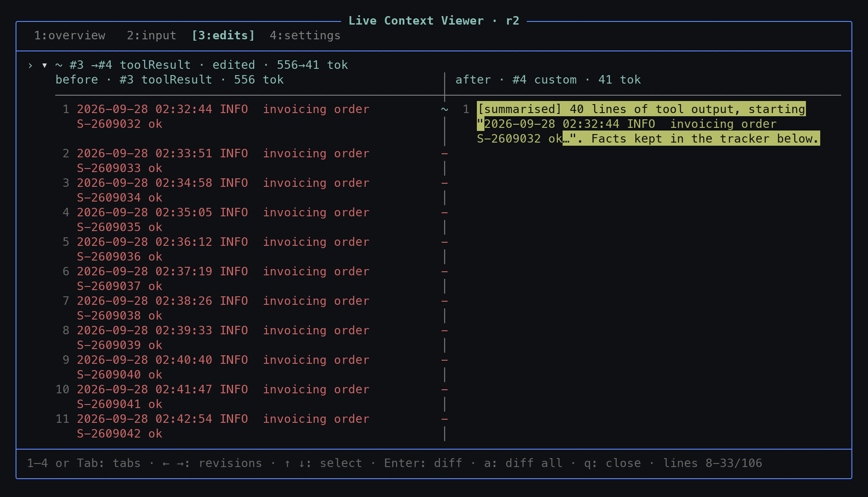This screenshot has width=868, height=497.
Task: Click the highlighted '[summarised] 40 lines' summary text
Action: [641, 109]
